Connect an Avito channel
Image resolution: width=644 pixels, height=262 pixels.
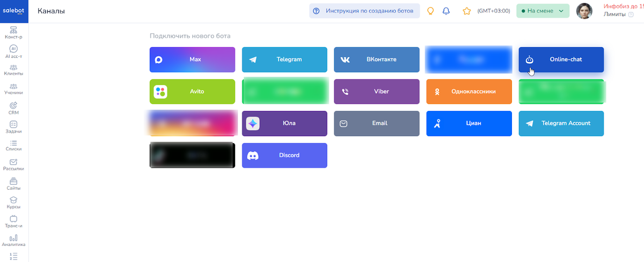192,92
